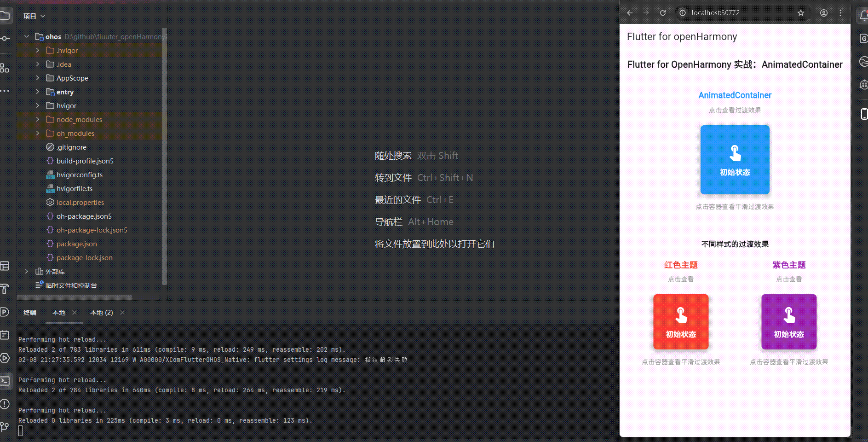Open the browser profile icon
This screenshot has height=442, width=868.
tap(824, 13)
